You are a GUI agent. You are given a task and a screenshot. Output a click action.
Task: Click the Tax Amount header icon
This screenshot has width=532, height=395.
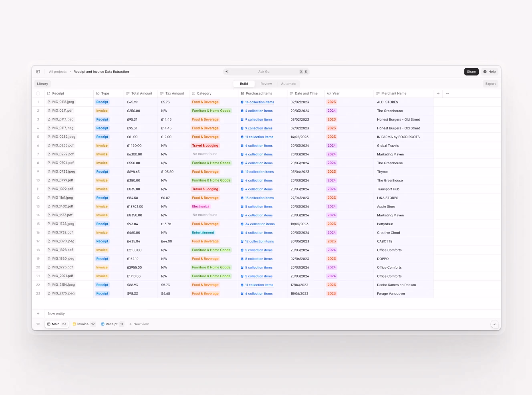point(162,93)
